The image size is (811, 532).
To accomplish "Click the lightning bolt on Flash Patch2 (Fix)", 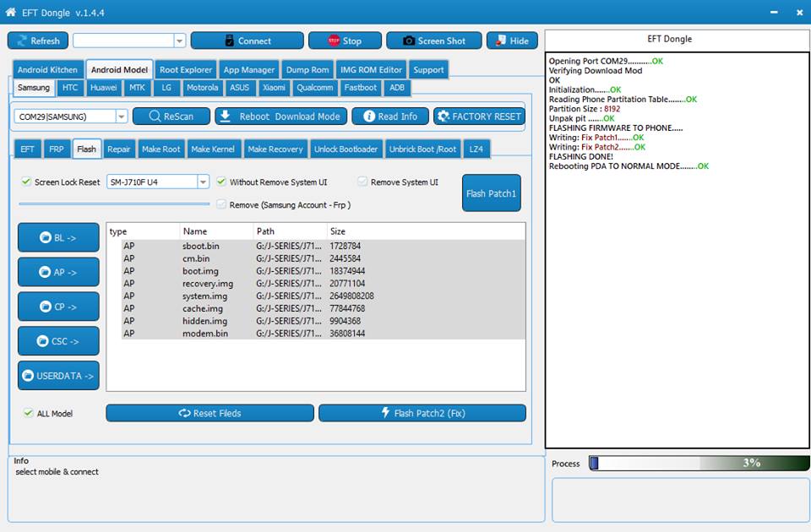I will pos(385,413).
